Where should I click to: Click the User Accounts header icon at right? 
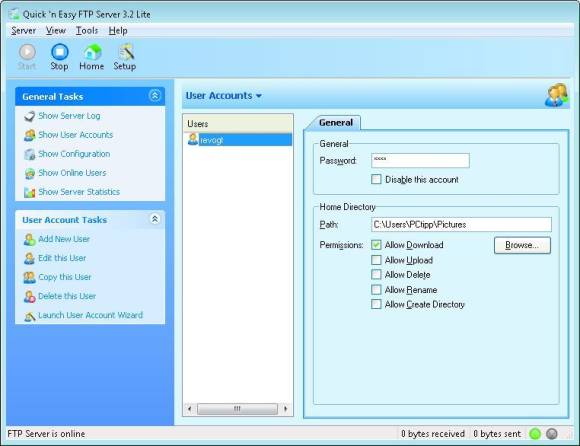(x=556, y=95)
